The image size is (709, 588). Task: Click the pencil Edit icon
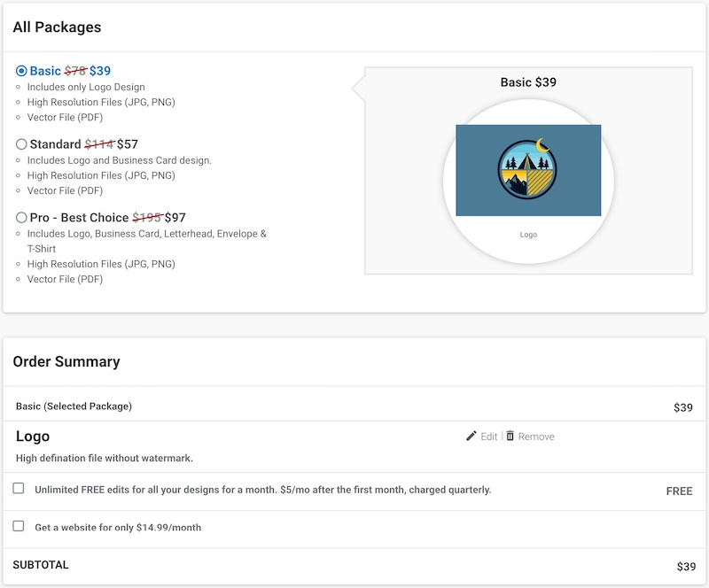tap(471, 436)
